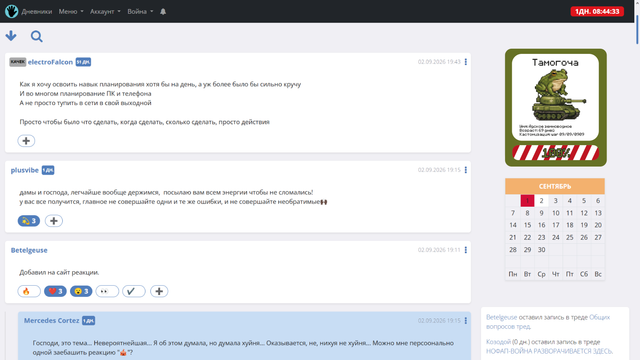Add a new reaction to plusvibe's post
This screenshot has height=360, width=640.
click(x=53, y=221)
